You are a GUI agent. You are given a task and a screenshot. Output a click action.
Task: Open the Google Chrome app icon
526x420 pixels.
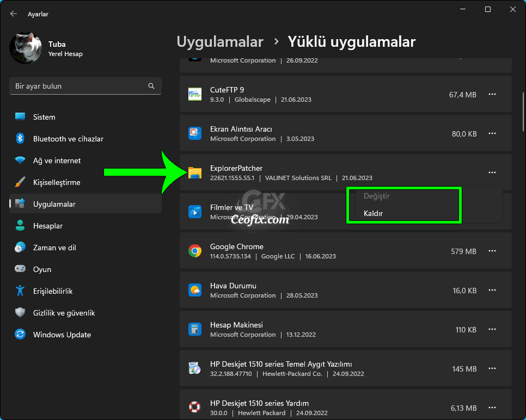[x=194, y=251]
